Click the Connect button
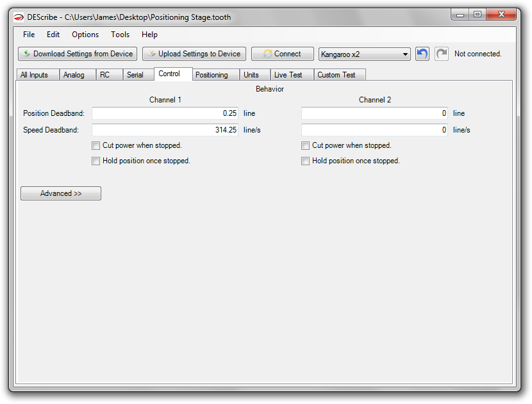 (x=282, y=54)
